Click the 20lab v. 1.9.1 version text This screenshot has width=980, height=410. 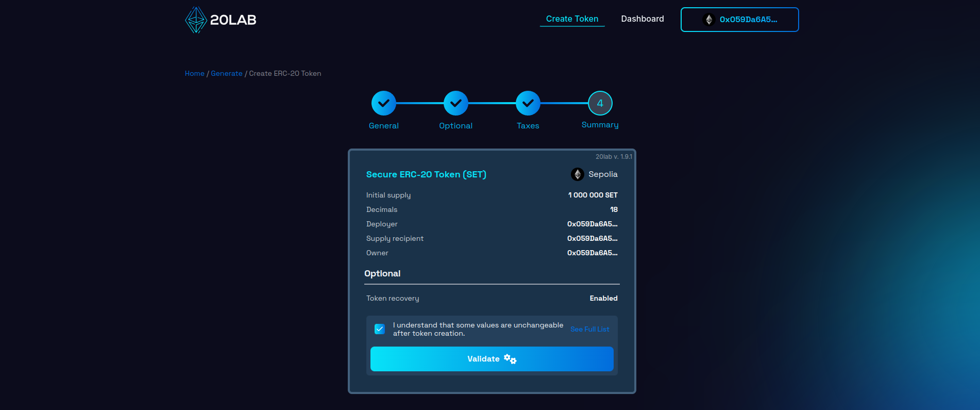tap(614, 157)
